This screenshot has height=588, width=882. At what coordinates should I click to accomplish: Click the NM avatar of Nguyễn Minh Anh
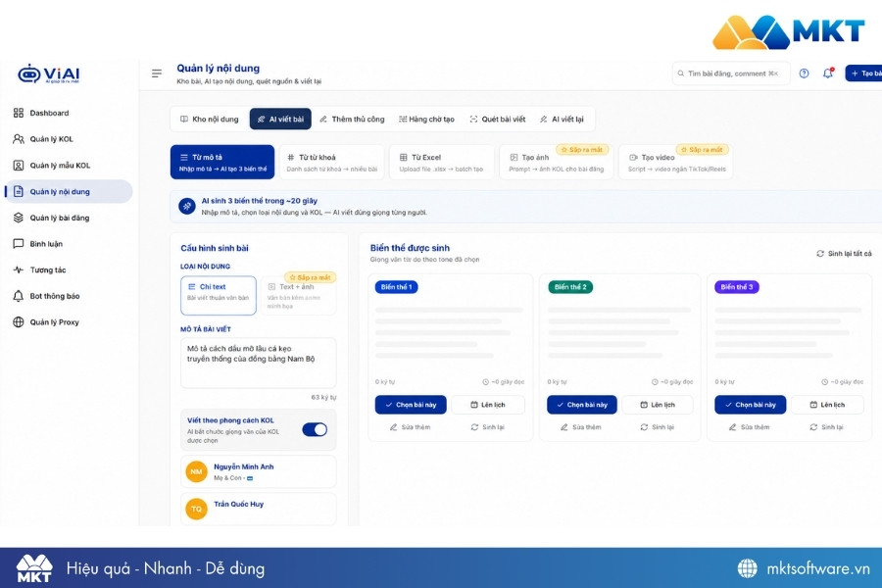[196, 471]
